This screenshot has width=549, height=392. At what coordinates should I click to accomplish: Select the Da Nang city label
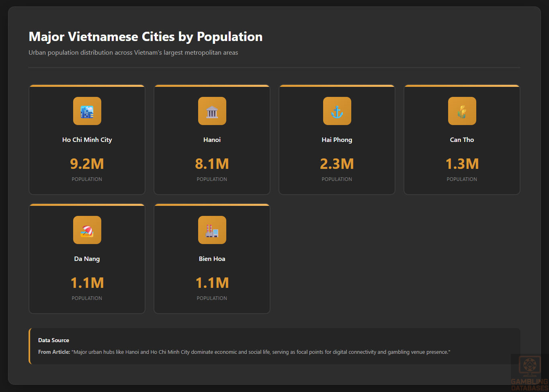87,259
